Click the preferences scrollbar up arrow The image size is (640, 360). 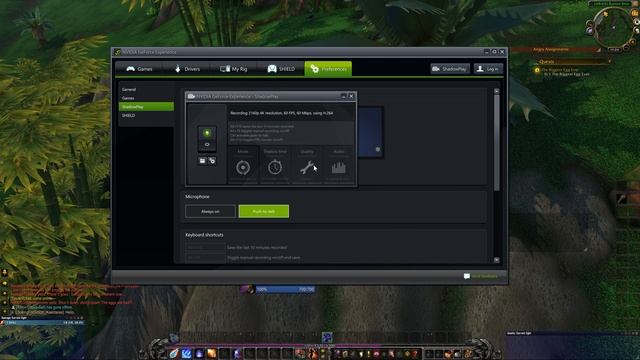pos(497,91)
